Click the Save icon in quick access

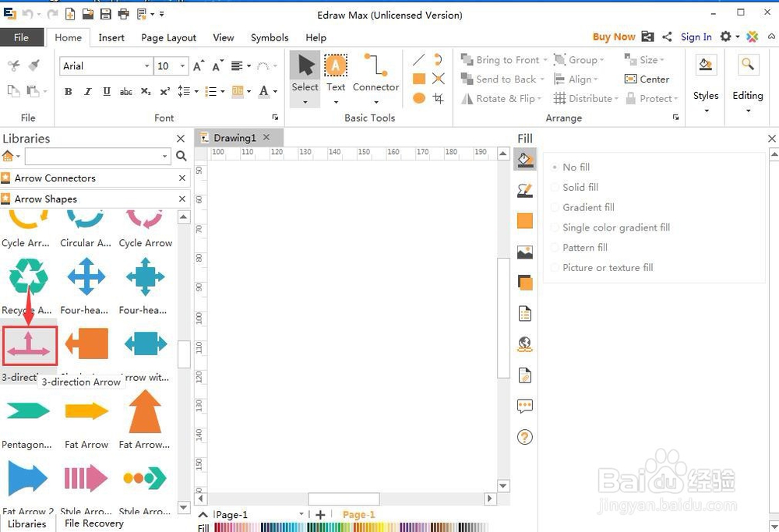point(105,14)
